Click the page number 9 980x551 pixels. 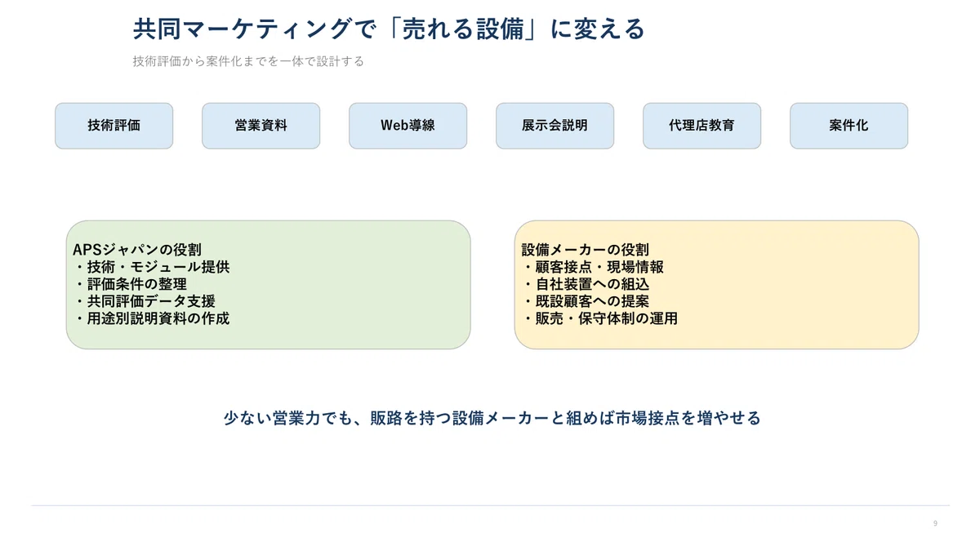tap(935, 523)
